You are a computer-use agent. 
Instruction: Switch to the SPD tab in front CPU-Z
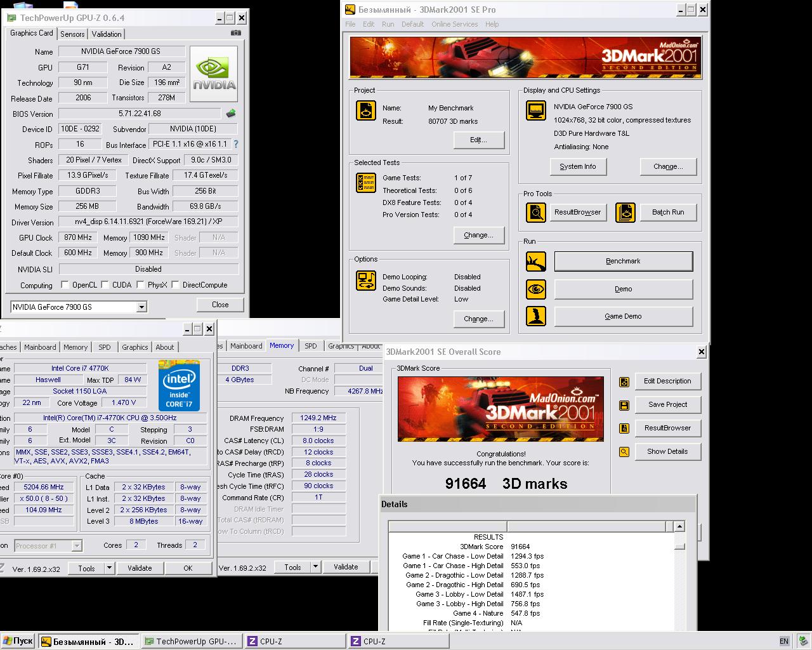click(105, 347)
